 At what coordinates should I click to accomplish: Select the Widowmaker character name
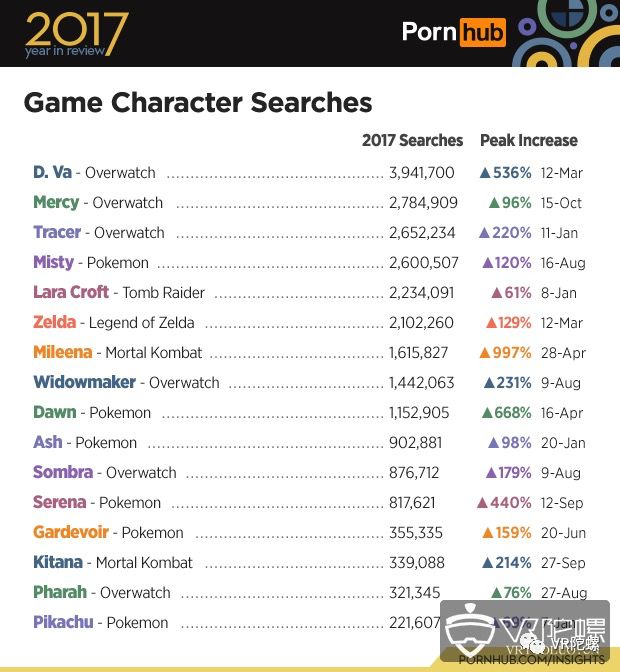coord(84,383)
